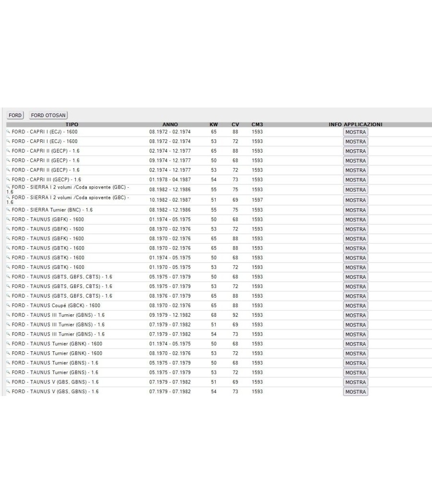This screenshot has width=432, height=504.
Task: Click magnifier icon for CAPRI III (GECP) row
Action: pos(8,180)
